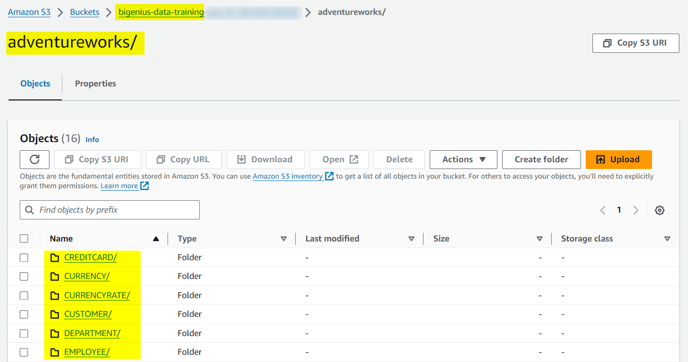Click the Delete button
This screenshot has width=688, height=362.
coord(399,159)
